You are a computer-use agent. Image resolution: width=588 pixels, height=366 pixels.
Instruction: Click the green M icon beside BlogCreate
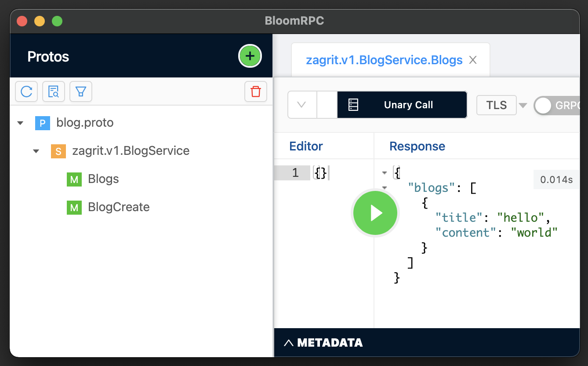click(x=74, y=208)
